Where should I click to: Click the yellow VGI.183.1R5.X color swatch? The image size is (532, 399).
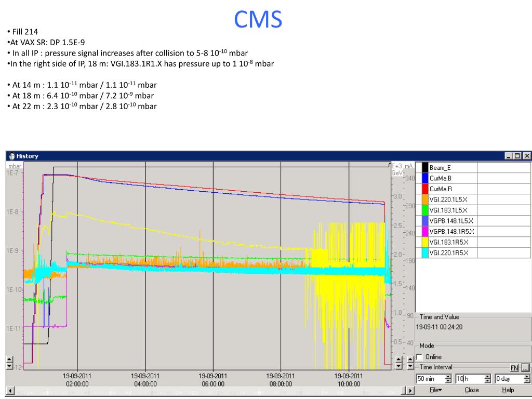click(425, 242)
